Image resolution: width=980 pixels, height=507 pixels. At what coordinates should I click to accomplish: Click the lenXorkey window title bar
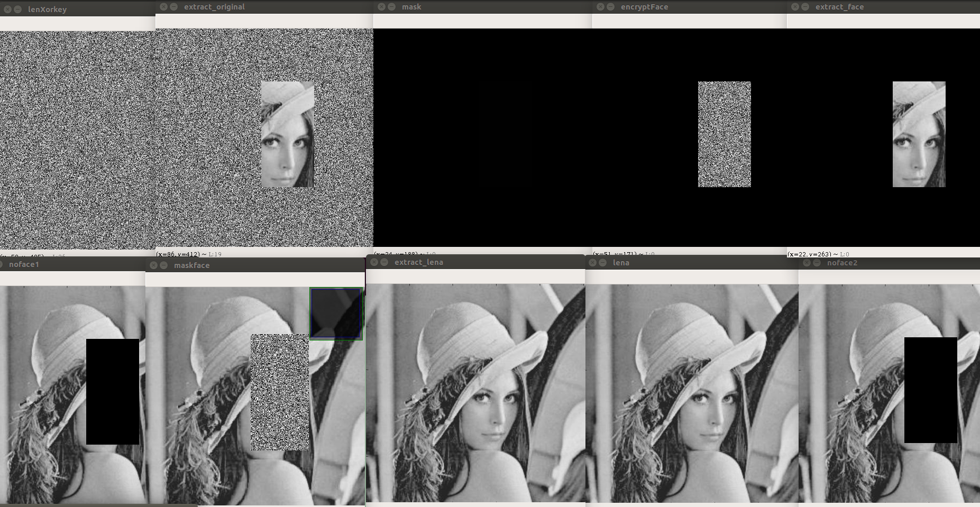click(79, 9)
